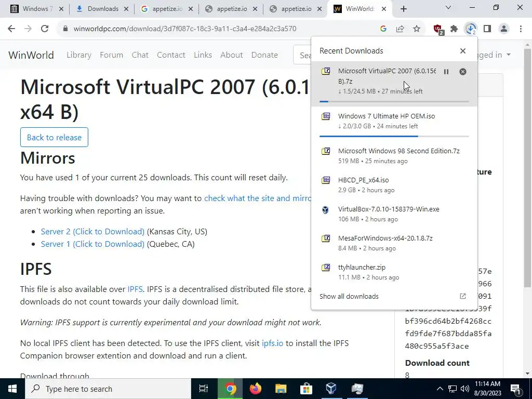Click the VirtualBox installer file icon

point(325,210)
